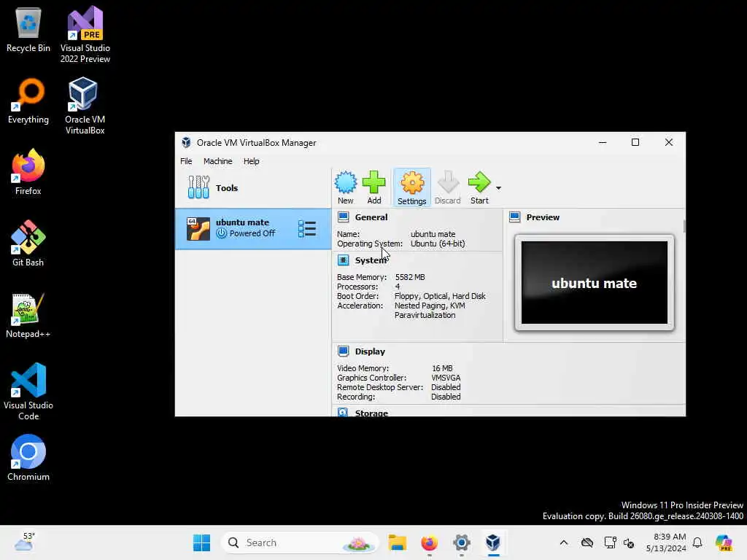Select the Chromium desktop shortcut
This screenshot has width=747, height=560.
click(x=28, y=458)
